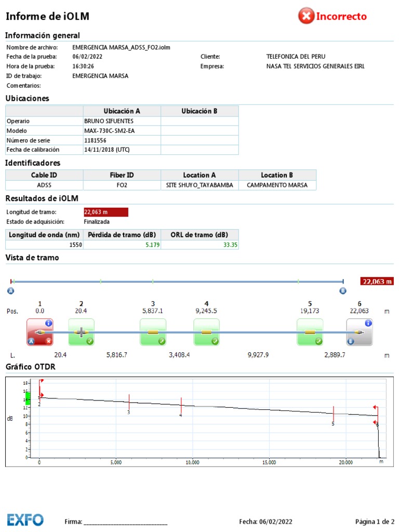Click the Ubicación B column header
The image size is (399, 532).
[x=199, y=111]
